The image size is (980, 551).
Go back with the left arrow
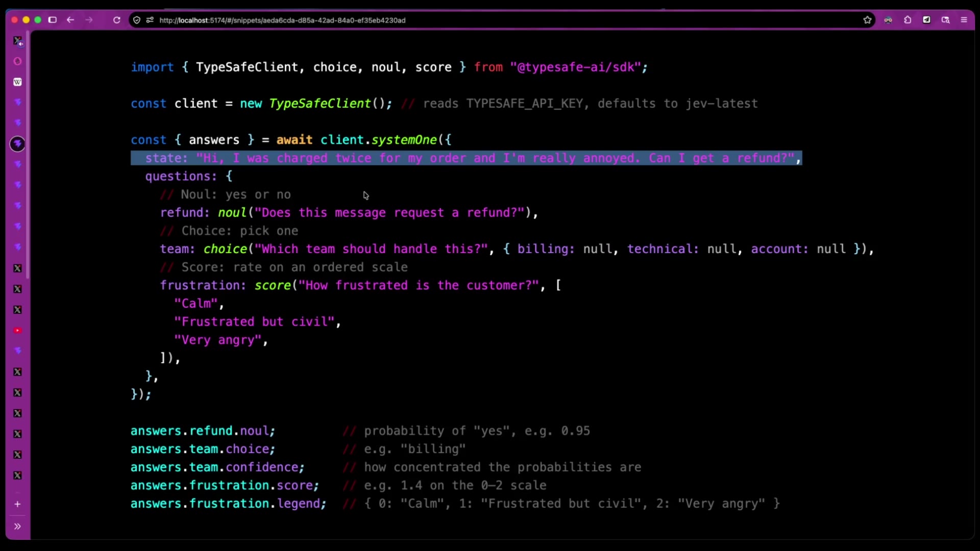tap(70, 20)
